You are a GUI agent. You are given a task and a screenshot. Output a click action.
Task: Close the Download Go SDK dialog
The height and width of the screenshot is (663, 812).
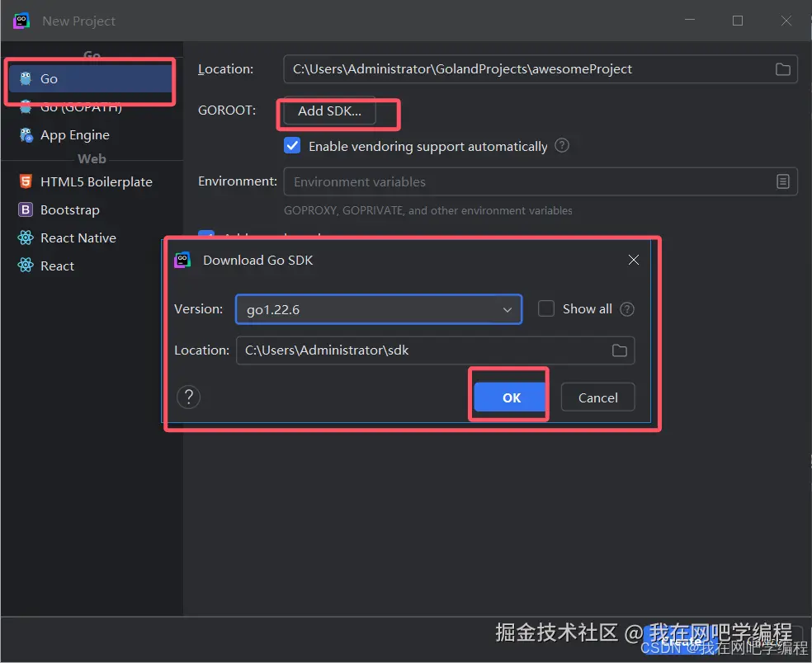click(x=633, y=260)
